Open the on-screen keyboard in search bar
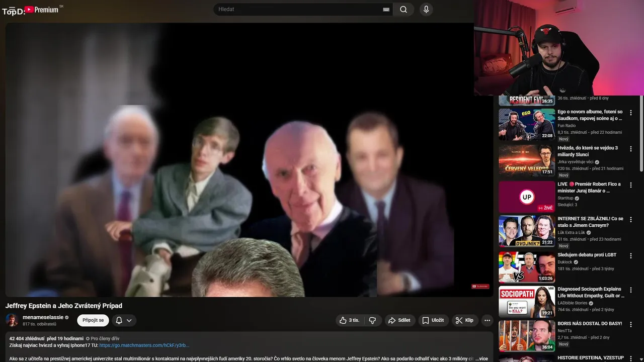Viewport: 644px width, 362px height. pos(386,10)
